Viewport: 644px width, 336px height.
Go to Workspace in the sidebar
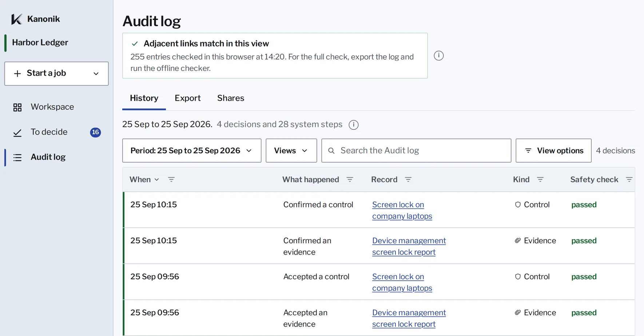point(56,107)
